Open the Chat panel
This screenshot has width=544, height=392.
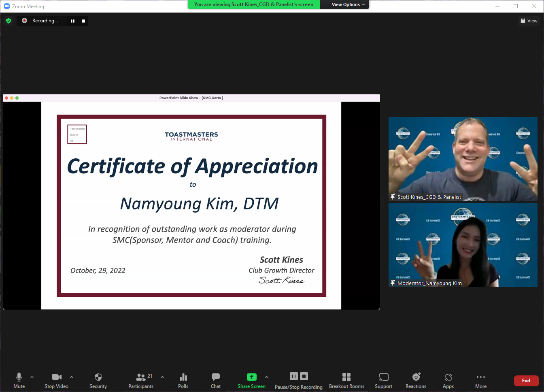[216, 380]
